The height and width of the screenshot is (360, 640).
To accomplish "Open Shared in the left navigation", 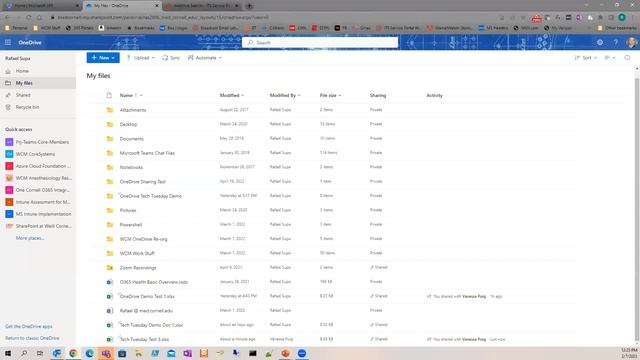I will coord(23,95).
